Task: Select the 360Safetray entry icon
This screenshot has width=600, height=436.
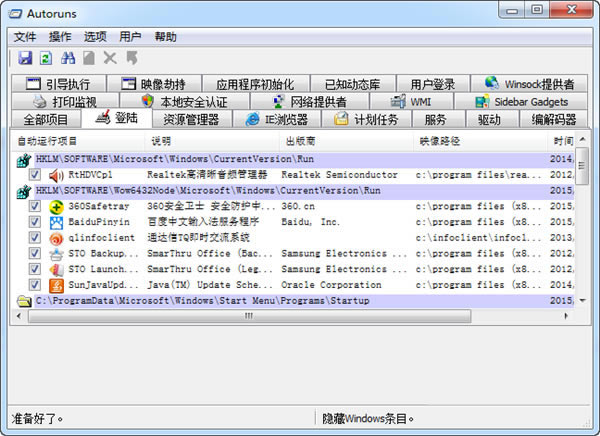Action: click(57, 206)
